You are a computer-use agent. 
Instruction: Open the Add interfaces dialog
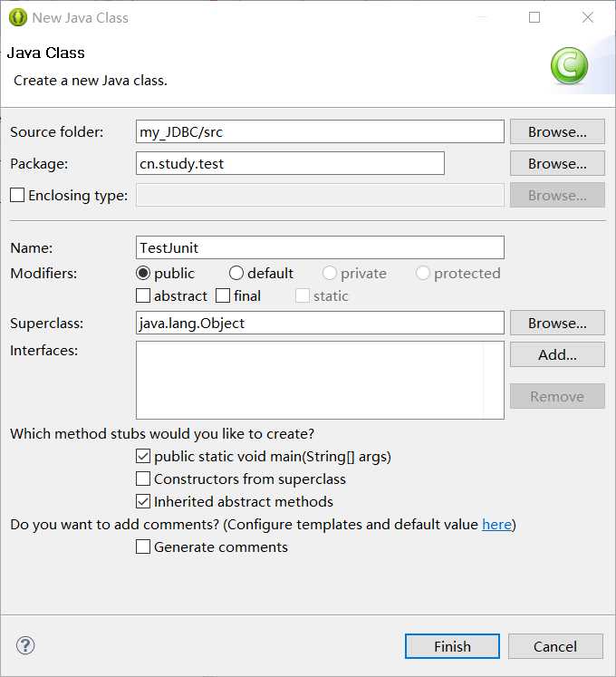557,354
